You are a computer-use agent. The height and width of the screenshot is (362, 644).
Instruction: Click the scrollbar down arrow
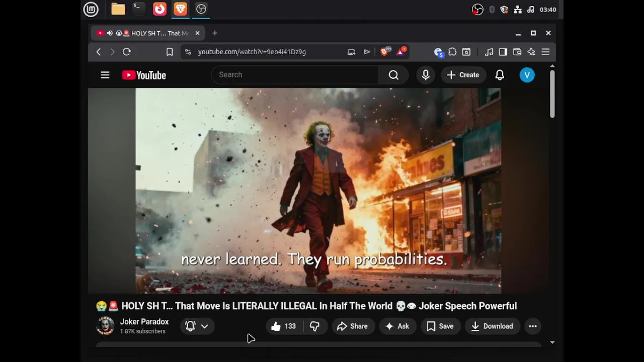pos(552,342)
